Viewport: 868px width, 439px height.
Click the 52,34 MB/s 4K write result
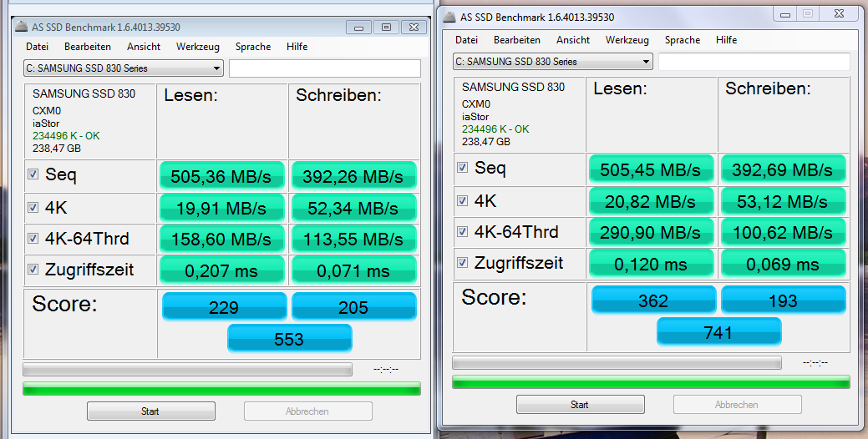(x=353, y=209)
